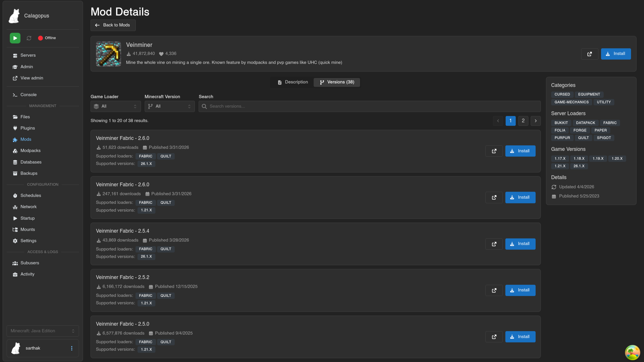
Task: Open the Console sidebar item
Action: (28, 95)
